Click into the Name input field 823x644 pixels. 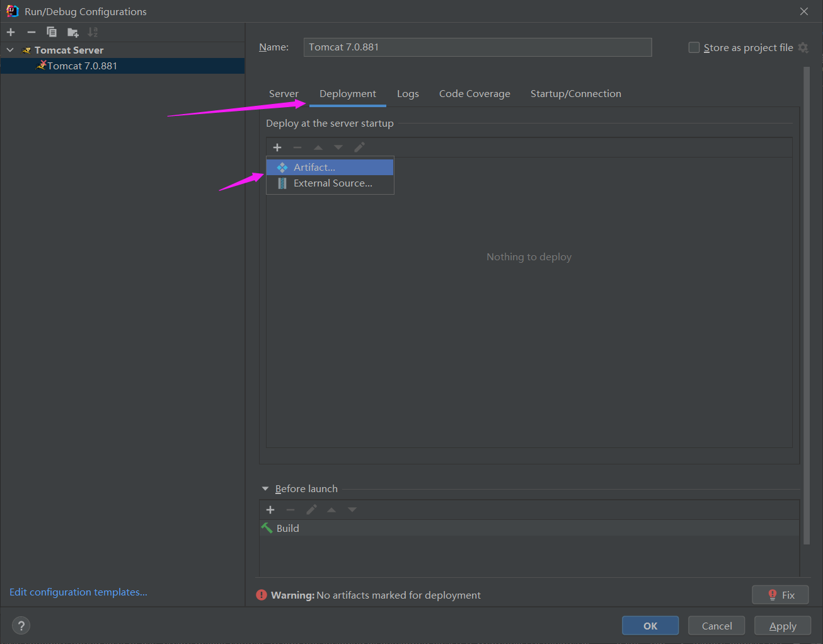(477, 47)
